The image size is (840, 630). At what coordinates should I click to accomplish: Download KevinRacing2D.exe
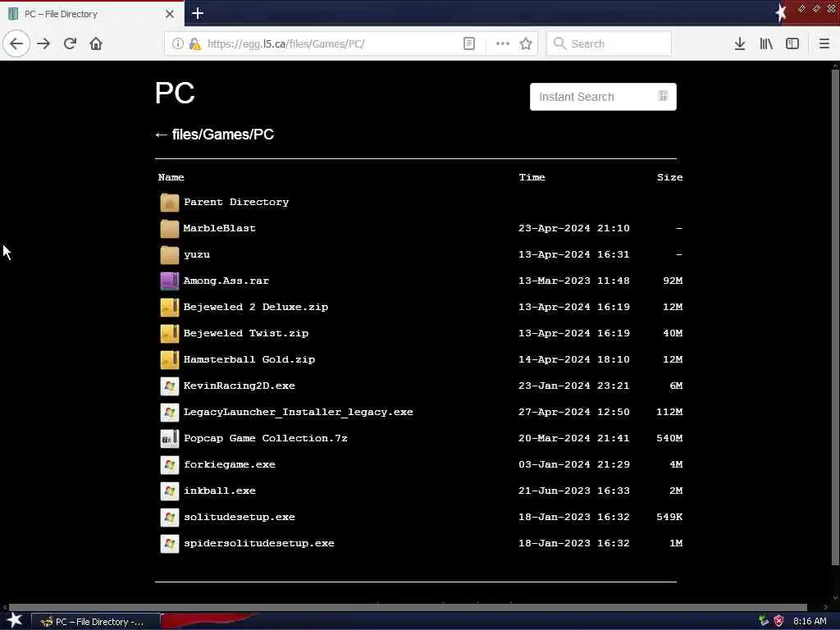[239, 386]
